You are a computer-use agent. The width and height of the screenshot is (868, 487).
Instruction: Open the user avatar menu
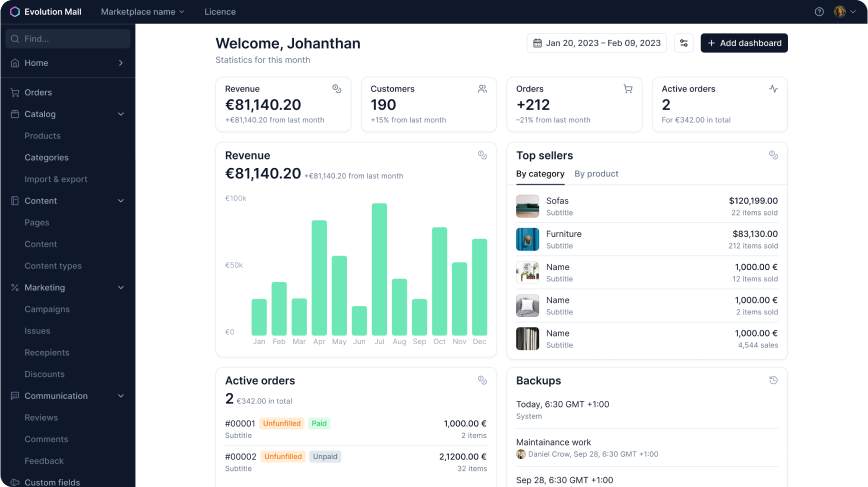click(845, 12)
